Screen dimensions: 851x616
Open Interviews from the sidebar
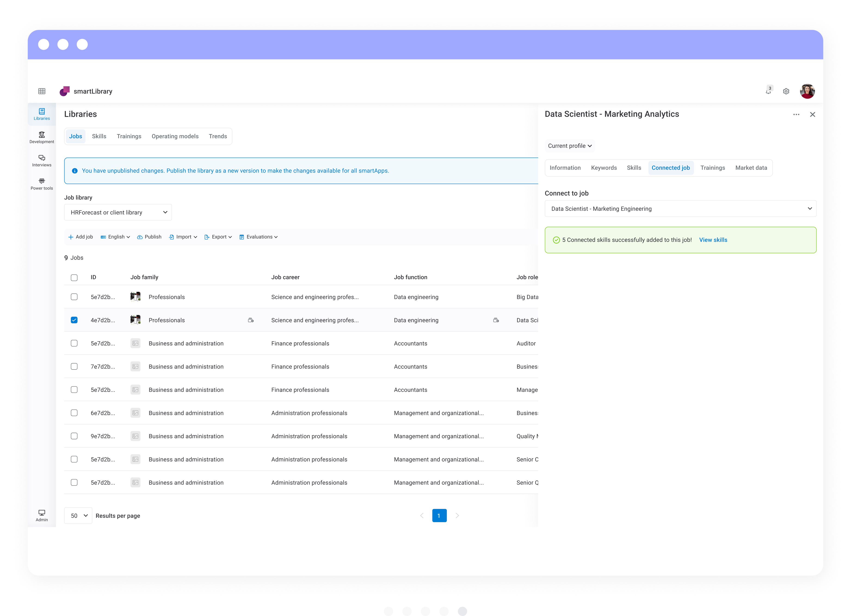coord(42,160)
